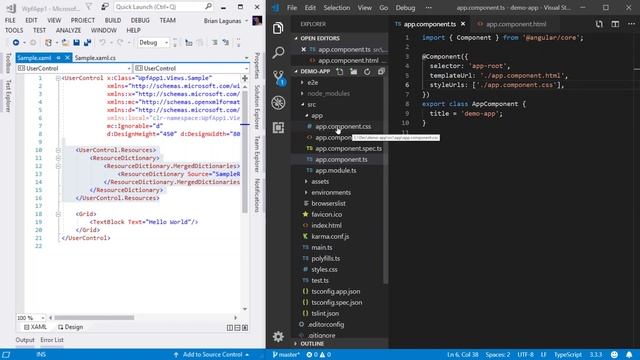Click New Project icon in Visual Studio toolbar
This screenshot has height=360, width=640.
48,42
